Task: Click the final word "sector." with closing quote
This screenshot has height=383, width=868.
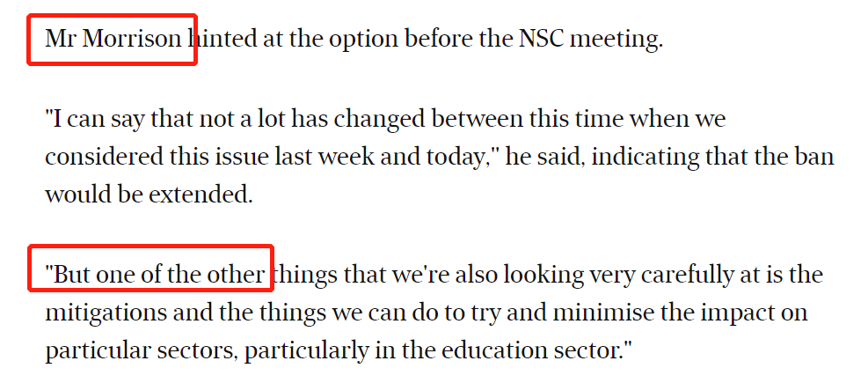Action: click(598, 351)
